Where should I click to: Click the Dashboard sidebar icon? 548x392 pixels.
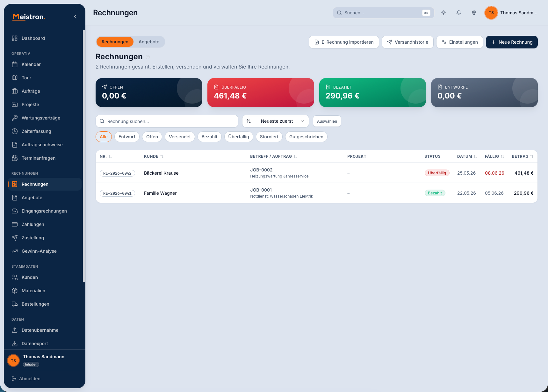click(x=15, y=38)
